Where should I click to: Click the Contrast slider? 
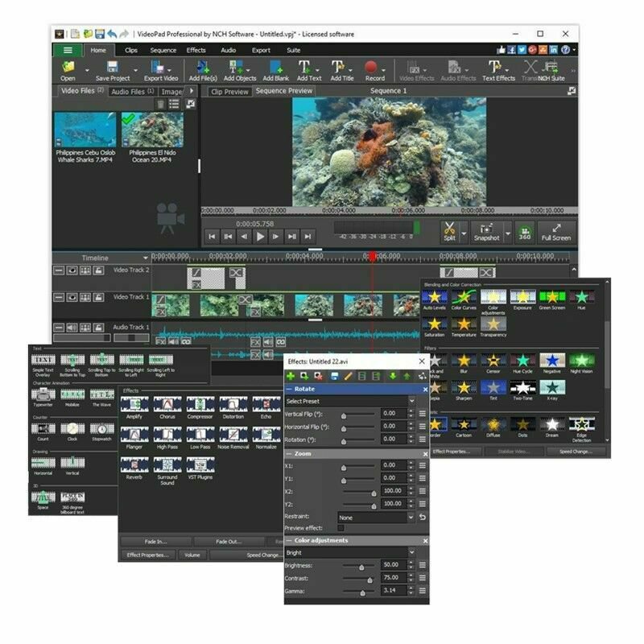click(358, 579)
